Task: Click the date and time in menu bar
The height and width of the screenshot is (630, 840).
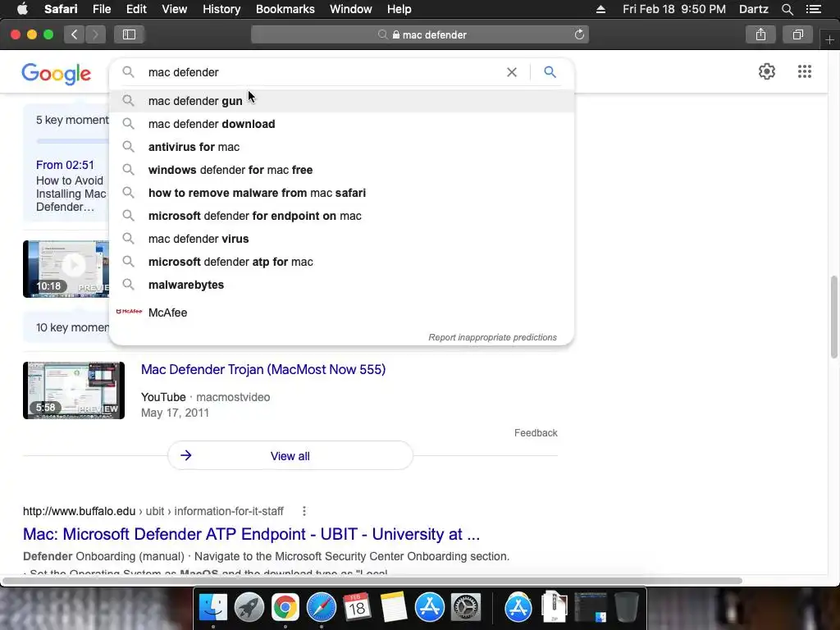Action: click(x=674, y=9)
